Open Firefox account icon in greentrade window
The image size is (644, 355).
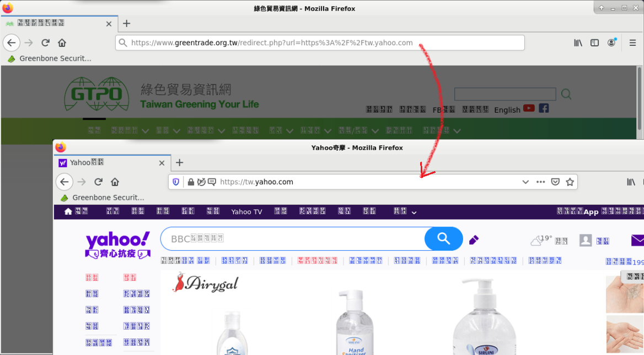611,43
